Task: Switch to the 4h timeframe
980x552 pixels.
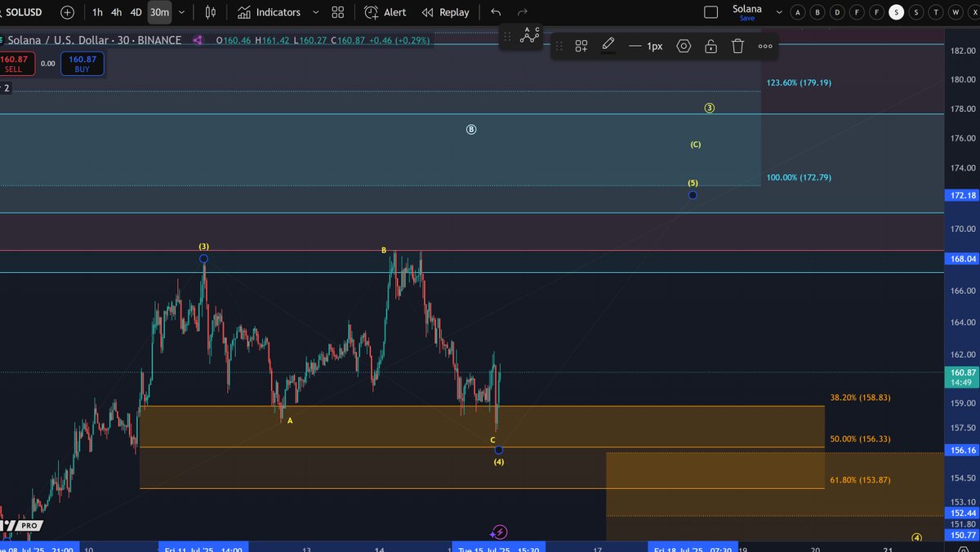Action: (117, 12)
